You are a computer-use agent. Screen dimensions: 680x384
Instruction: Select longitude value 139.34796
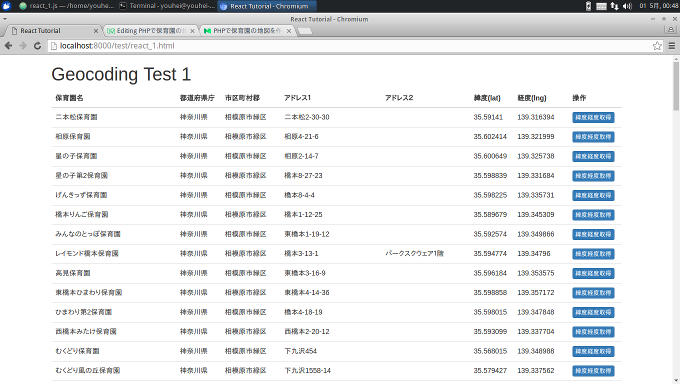[534, 254]
